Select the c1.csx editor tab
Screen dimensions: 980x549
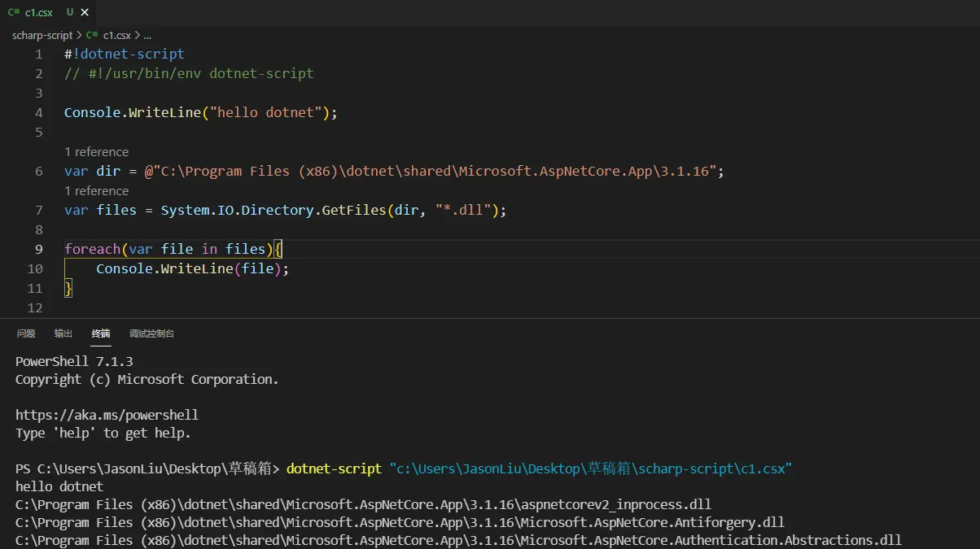click(38, 12)
